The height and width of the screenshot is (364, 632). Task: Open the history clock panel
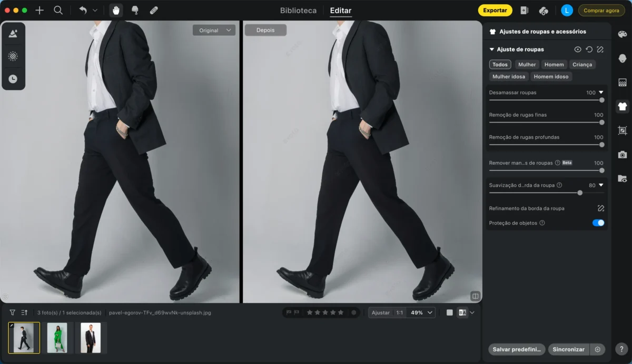point(13,79)
